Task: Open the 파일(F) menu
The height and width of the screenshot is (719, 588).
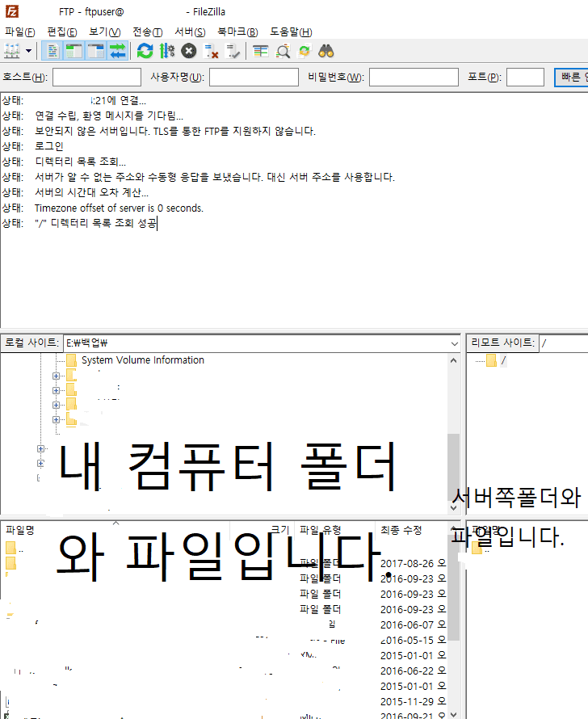Action: (x=19, y=32)
